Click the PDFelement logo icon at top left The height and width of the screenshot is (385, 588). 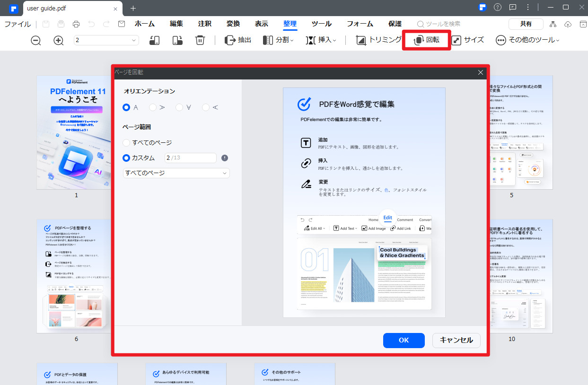[13, 8]
